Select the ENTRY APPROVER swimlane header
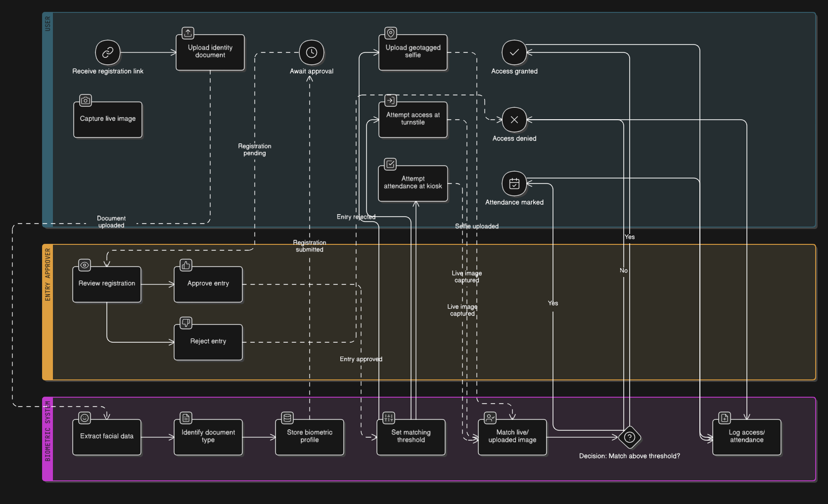This screenshot has width=828, height=504. click(x=48, y=312)
